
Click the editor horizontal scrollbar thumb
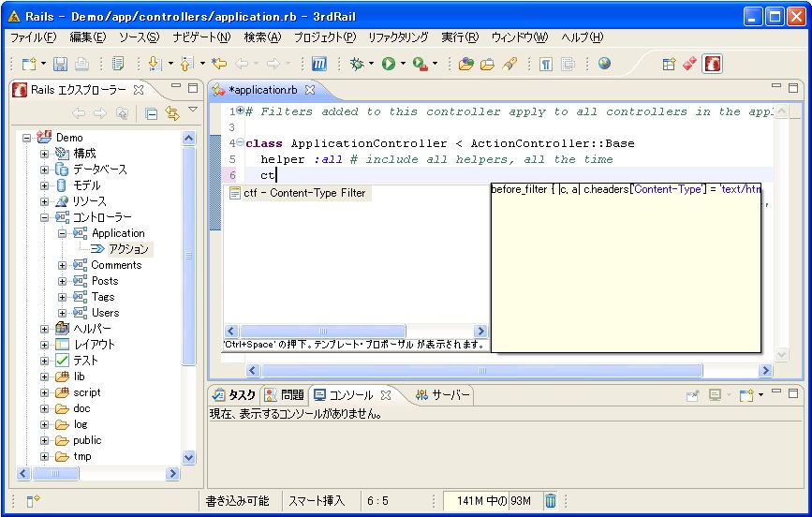tap(482, 370)
